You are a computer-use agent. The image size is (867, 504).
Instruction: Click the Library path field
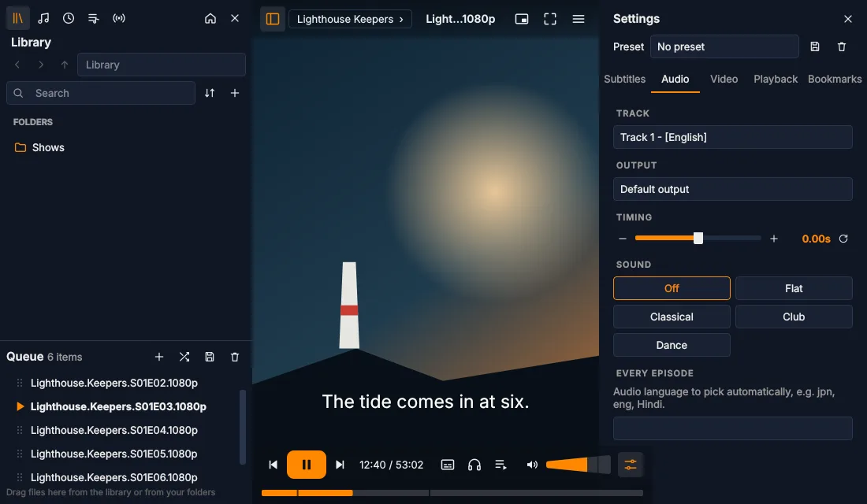coord(162,65)
